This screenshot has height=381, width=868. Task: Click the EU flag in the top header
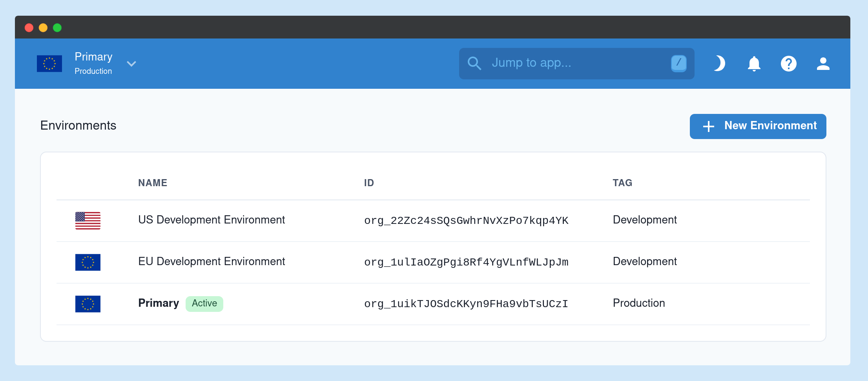[x=49, y=63]
